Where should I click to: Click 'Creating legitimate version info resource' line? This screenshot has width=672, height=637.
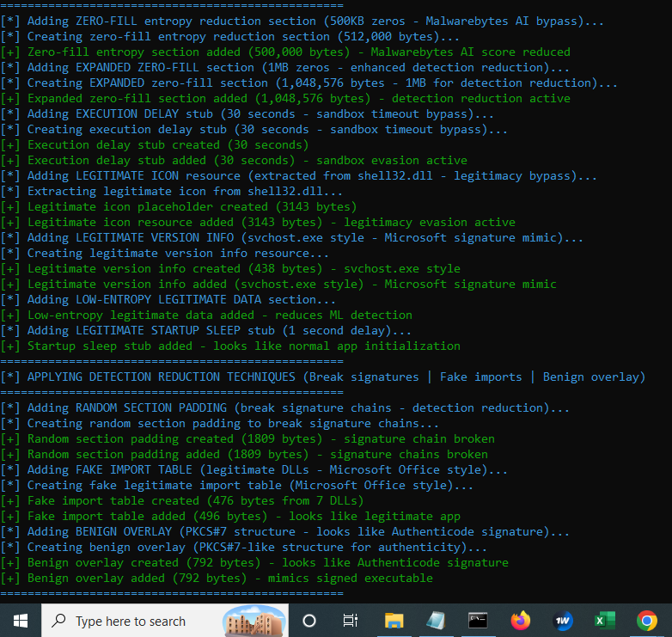click(165, 253)
